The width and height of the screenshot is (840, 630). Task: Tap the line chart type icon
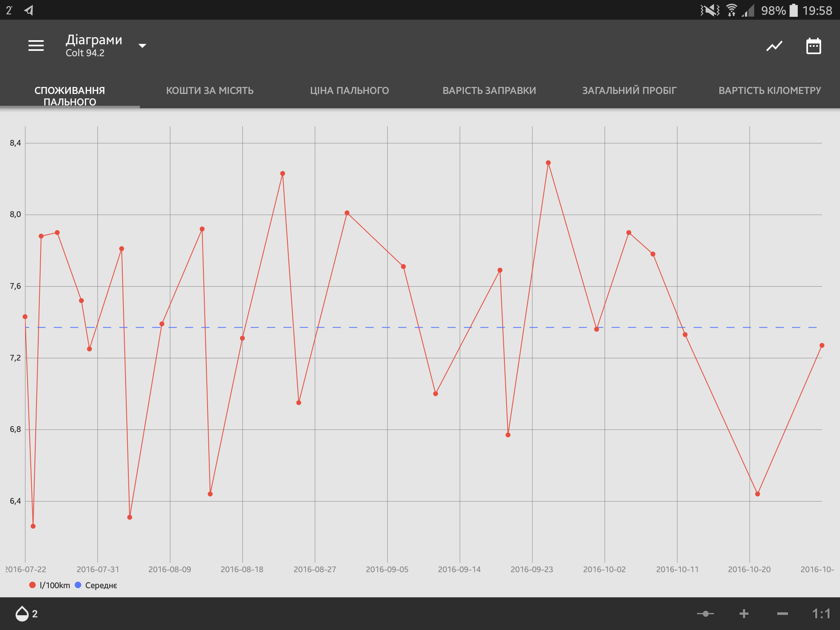click(774, 46)
